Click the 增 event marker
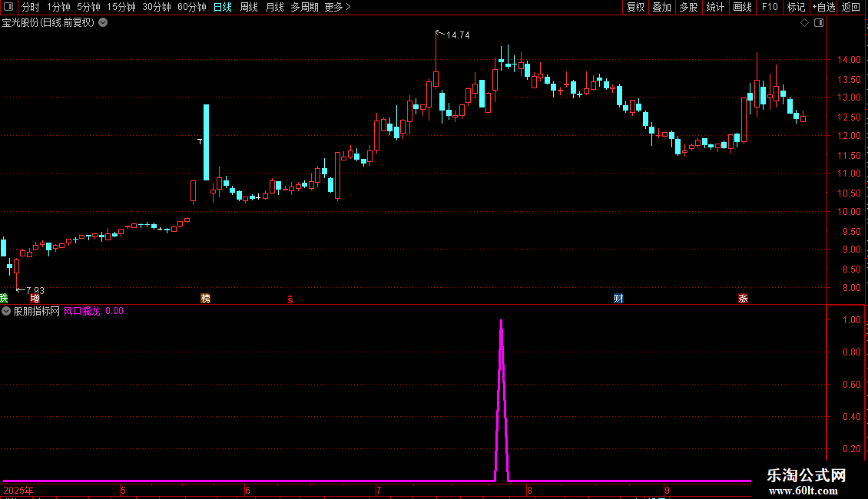868x499 pixels. (35, 299)
